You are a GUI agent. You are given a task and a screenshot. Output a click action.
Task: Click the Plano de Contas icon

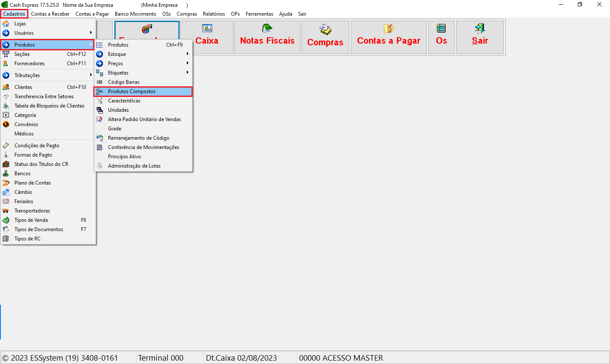click(6, 183)
